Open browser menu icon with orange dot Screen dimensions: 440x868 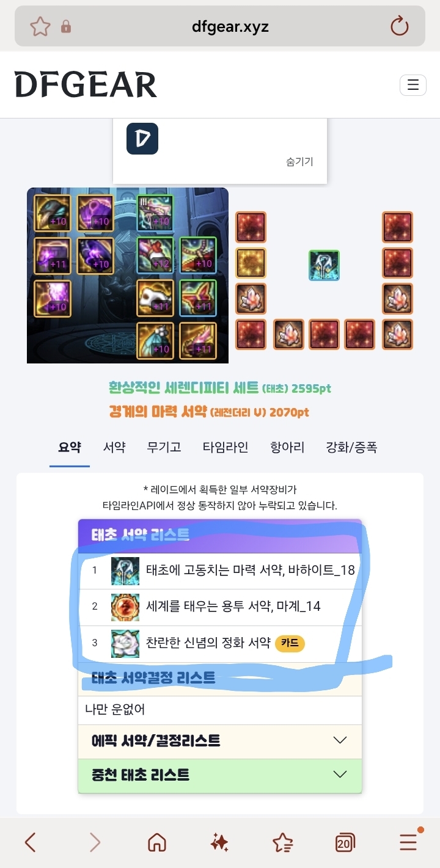409,841
